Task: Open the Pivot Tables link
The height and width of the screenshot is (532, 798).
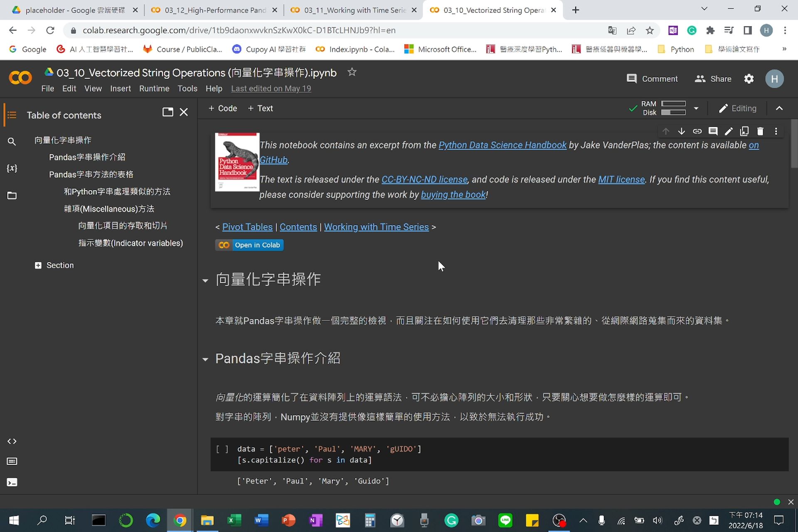Action: point(247,227)
